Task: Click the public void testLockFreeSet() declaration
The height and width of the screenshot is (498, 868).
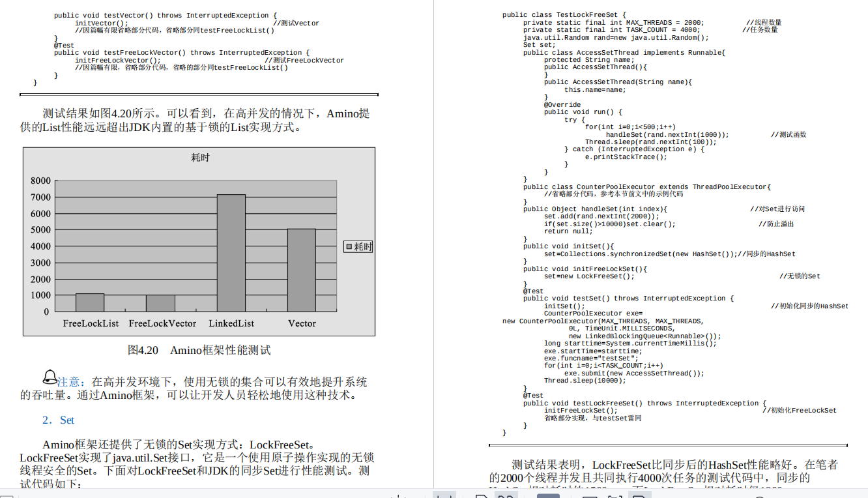Action: pos(645,403)
